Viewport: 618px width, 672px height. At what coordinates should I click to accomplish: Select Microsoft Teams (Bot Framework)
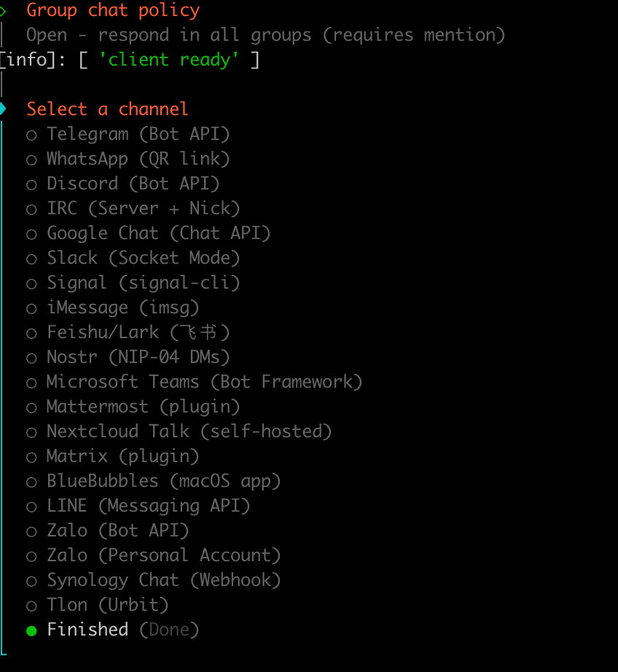coord(31,383)
